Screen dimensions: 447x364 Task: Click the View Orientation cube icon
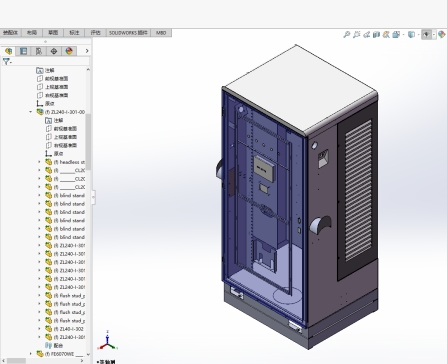click(396, 34)
